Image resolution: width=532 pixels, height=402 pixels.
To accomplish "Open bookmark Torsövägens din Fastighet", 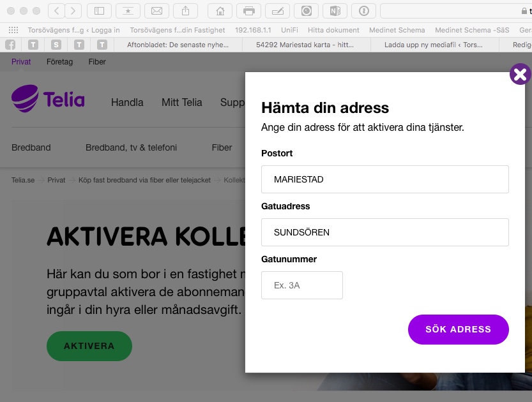I will point(178,30).
